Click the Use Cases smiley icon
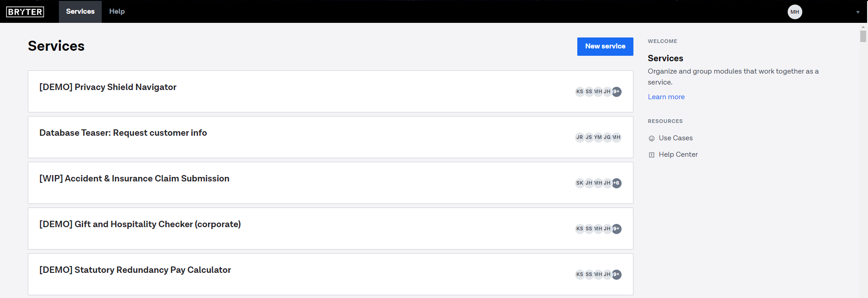868x298 pixels. [652, 138]
